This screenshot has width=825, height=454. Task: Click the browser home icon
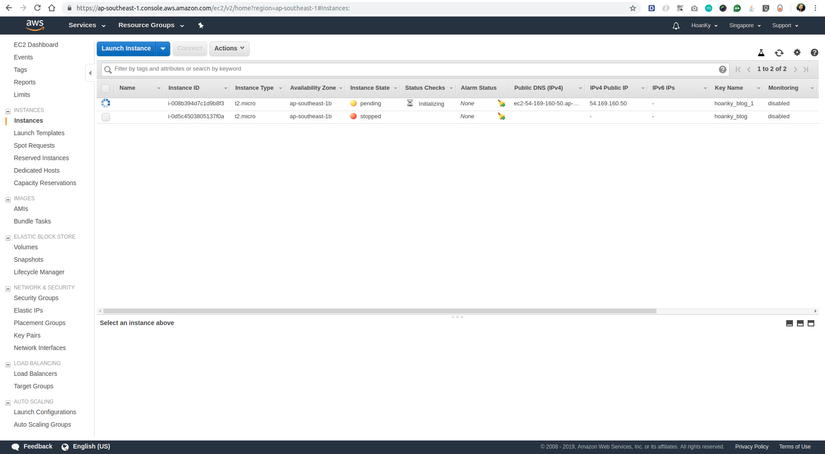[x=51, y=8]
